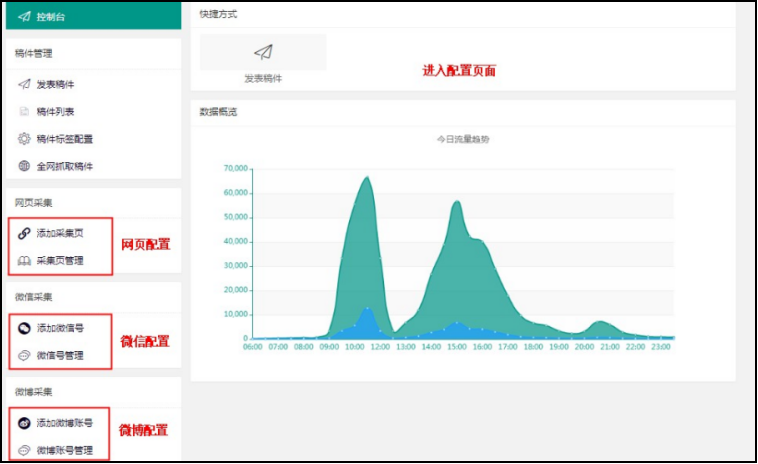Open 稿件标签配置 in the sidebar
The height and width of the screenshot is (464, 758).
65,139
